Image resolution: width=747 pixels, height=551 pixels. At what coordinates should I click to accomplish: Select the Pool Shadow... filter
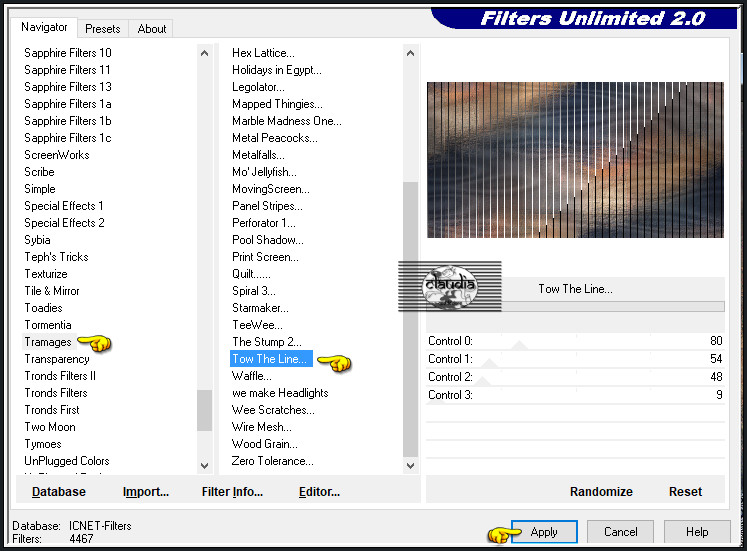(268, 240)
